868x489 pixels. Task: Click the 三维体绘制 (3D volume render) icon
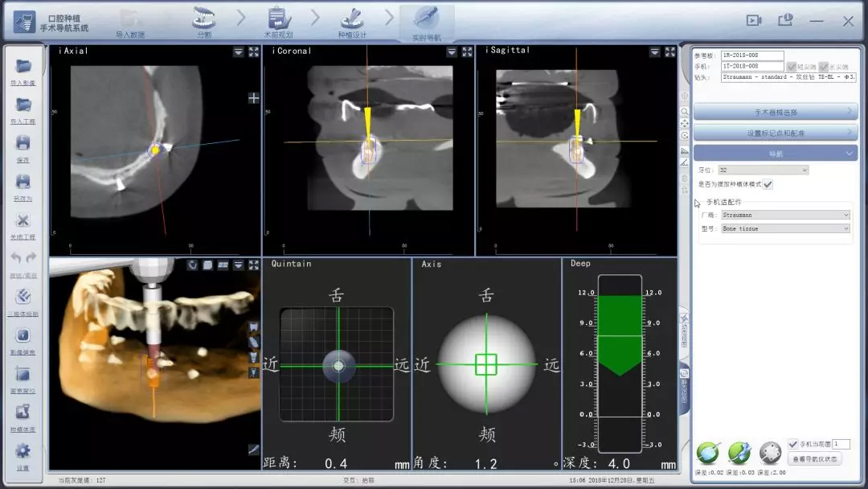coord(23,298)
